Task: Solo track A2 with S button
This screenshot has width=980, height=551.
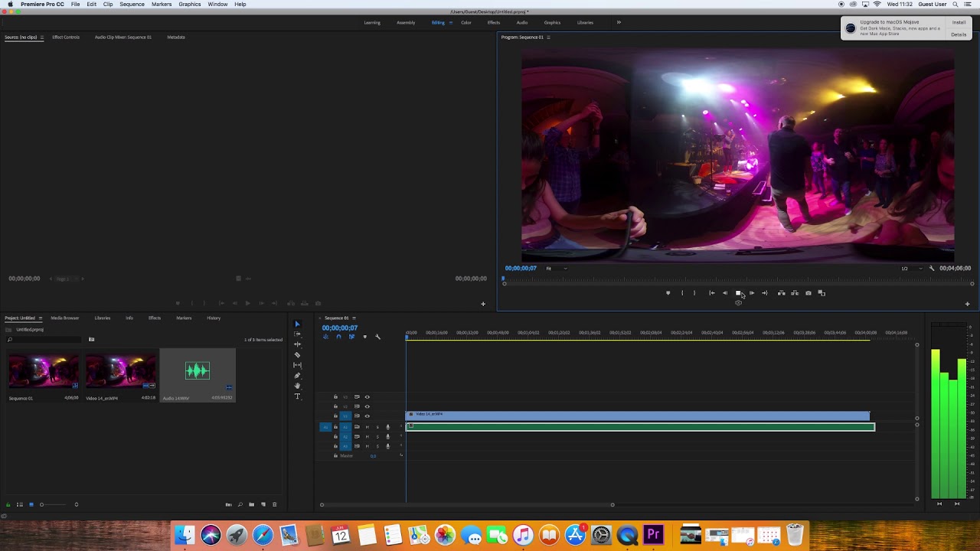Action: 377,436
